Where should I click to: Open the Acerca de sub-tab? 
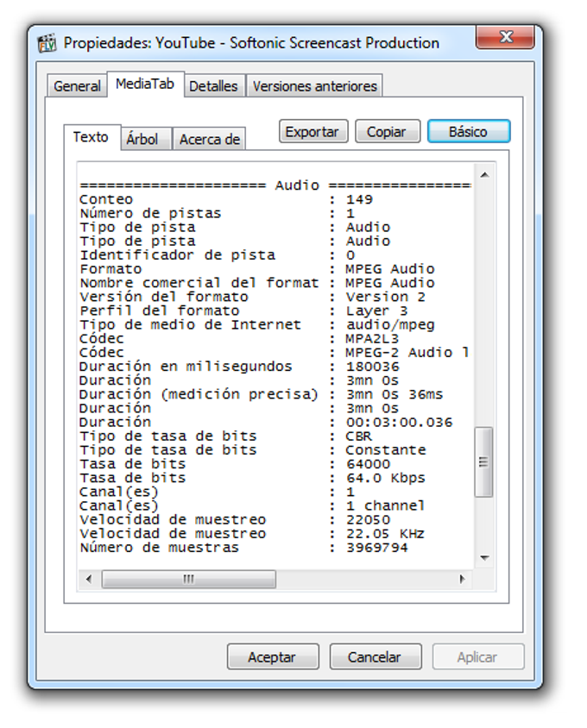(210, 139)
